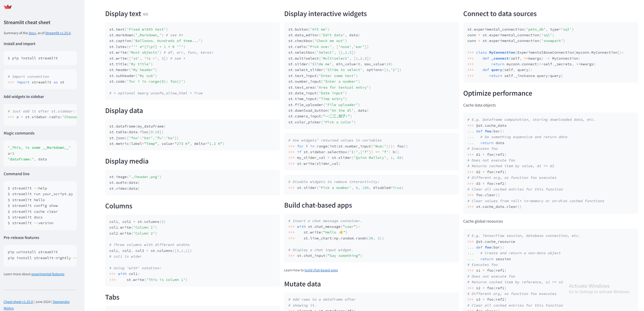Viewport: 644px width, 311px height.
Task: Click the st.code for-loop line
Action: 147,82
